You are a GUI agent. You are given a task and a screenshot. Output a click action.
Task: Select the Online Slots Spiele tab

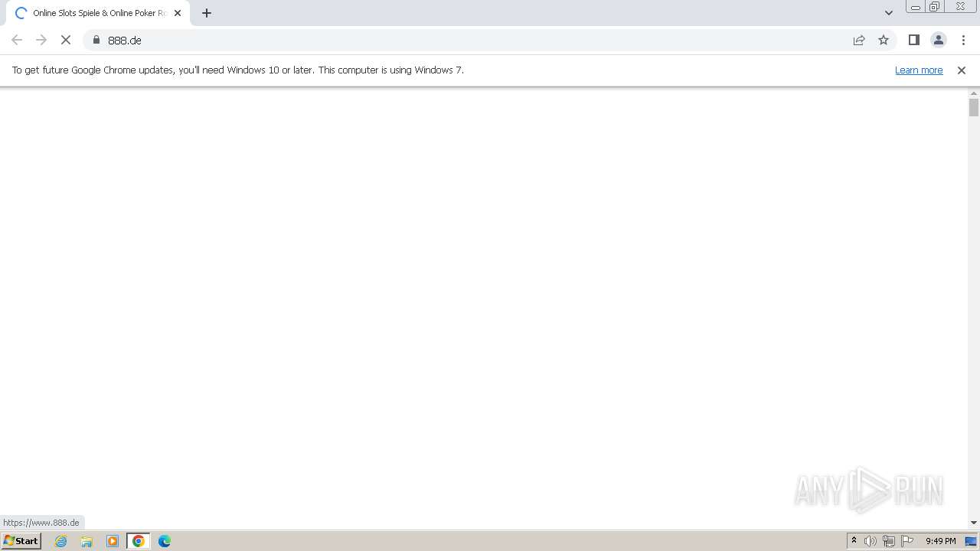[98, 13]
